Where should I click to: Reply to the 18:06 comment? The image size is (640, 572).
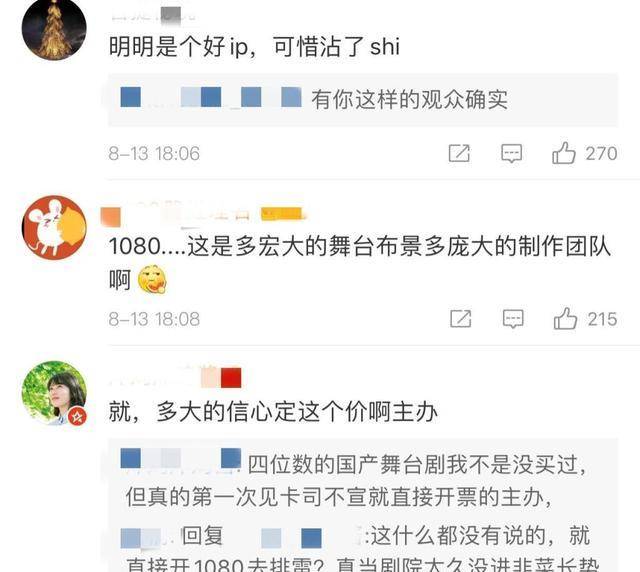click(x=511, y=154)
